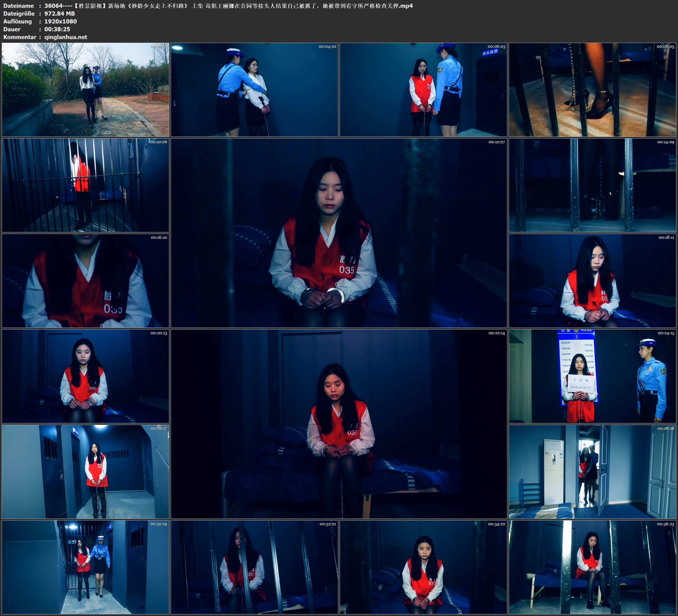Open the thumbnail marked 00:06:03
Screen dimensions: 678x616
point(423,89)
